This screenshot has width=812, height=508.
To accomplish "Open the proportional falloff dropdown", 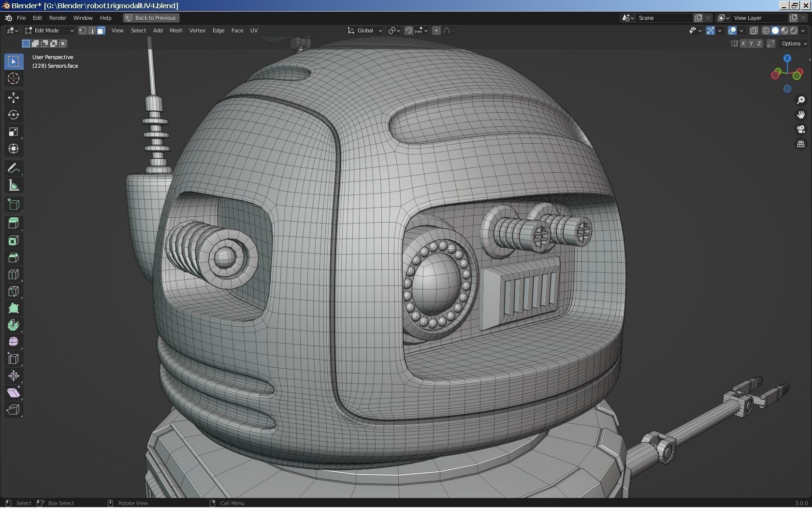I will (x=449, y=30).
